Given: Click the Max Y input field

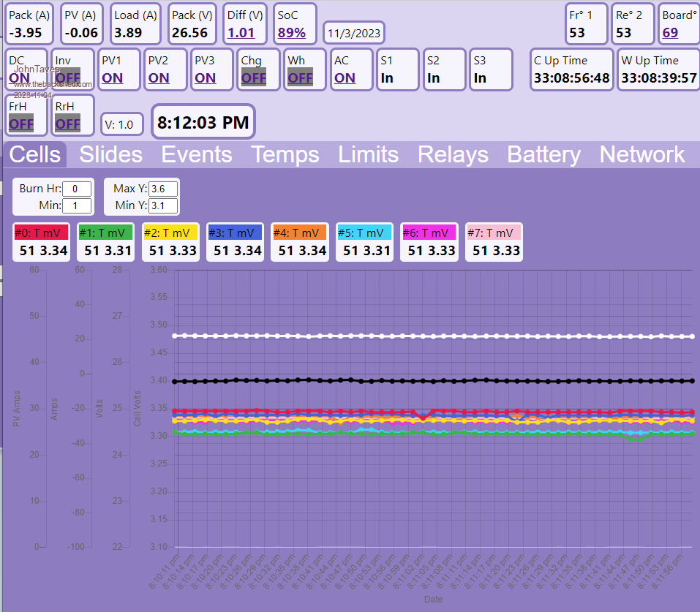Looking at the screenshot, I should [162, 189].
